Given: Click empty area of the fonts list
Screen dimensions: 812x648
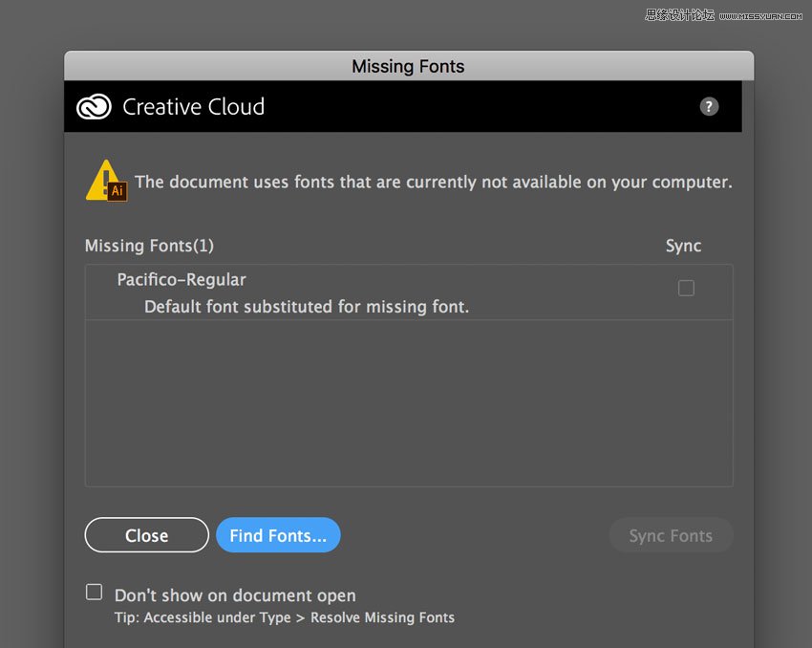Looking at the screenshot, I should [409, 403].
